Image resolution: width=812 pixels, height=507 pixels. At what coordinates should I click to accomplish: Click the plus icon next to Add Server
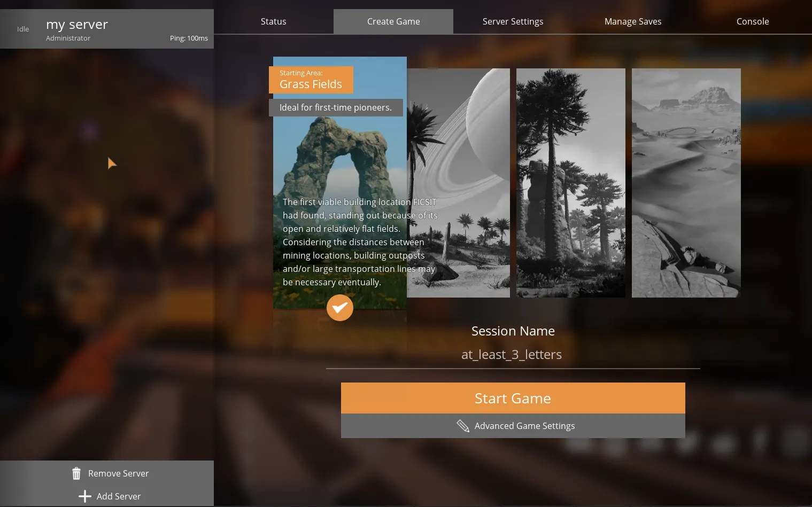[x=84, y=496]
